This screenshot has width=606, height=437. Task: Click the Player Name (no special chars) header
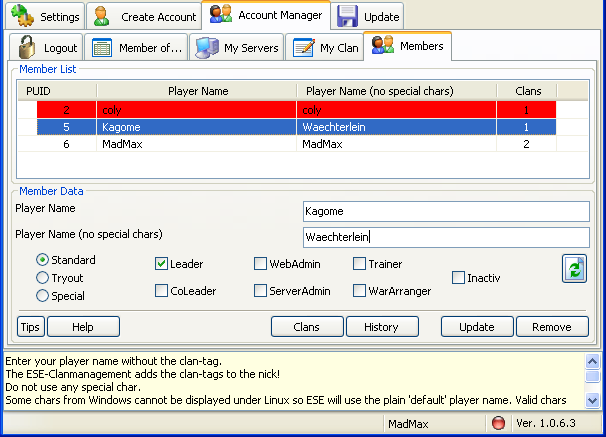397,91
